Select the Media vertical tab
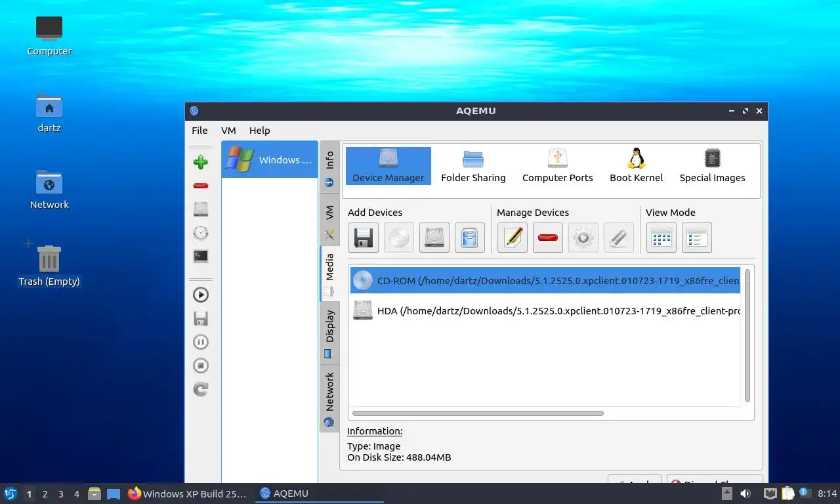The width and height of the screenshot is (840, 504). tap(329, 273)
